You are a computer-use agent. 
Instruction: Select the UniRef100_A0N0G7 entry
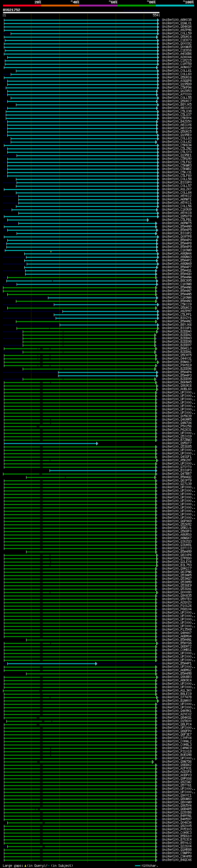click(x=176, y=67)
